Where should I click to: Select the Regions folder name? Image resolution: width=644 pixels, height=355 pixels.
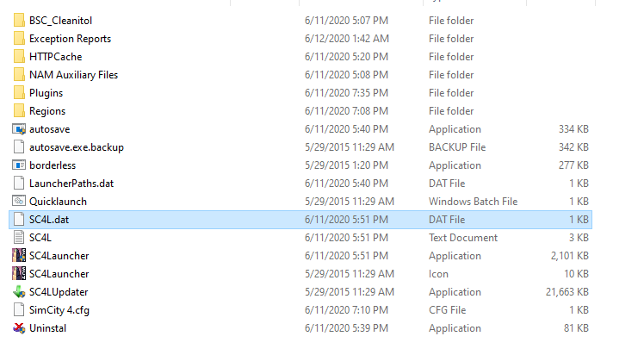point(47,111)
